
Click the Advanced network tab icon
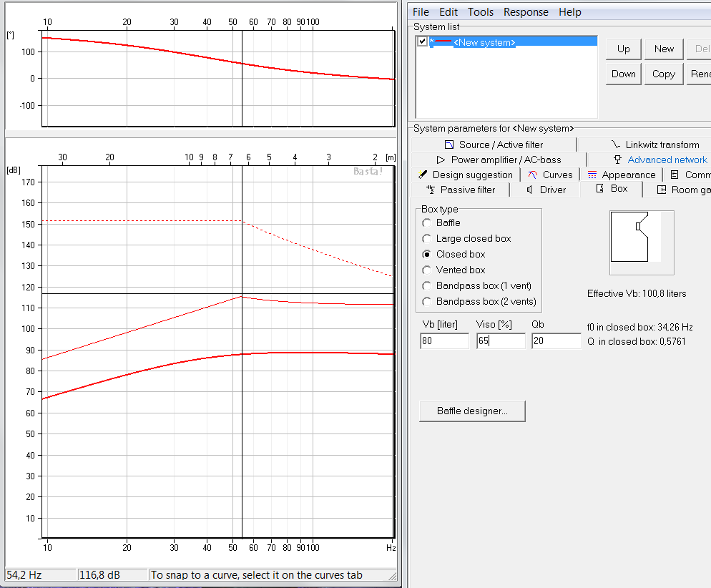tap(617, 160)
